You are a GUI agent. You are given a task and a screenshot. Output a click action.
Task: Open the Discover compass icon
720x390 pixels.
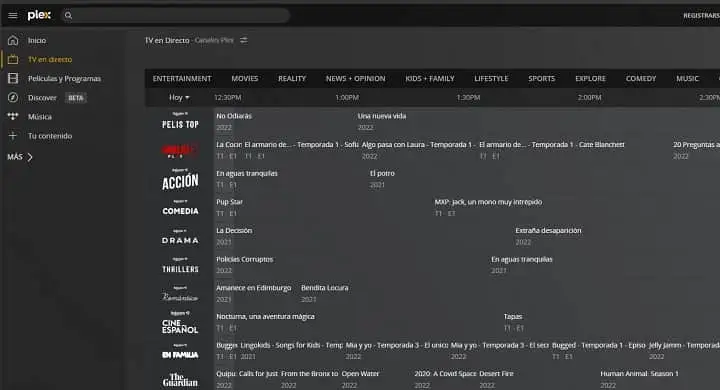(x=13, y=97)
